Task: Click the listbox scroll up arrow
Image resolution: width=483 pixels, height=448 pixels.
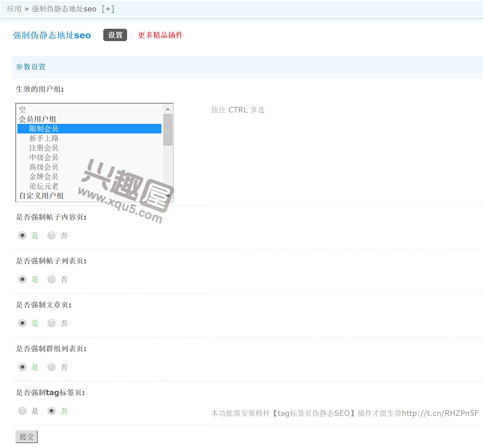Action: (x=168, y=109)
